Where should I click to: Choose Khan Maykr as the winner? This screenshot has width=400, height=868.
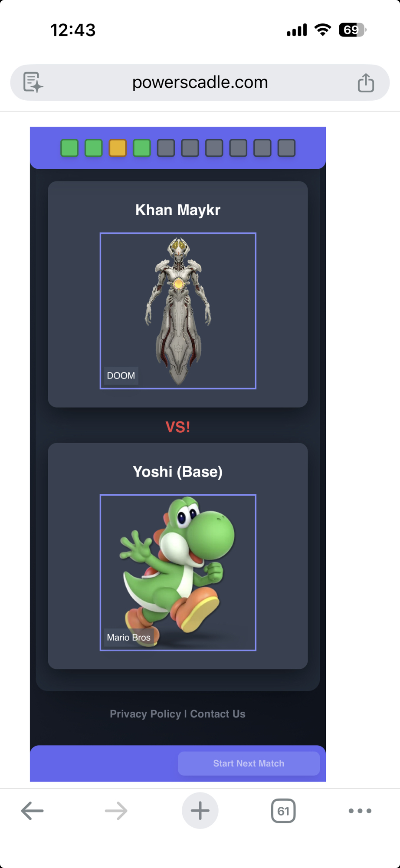[x=178, y=294]
